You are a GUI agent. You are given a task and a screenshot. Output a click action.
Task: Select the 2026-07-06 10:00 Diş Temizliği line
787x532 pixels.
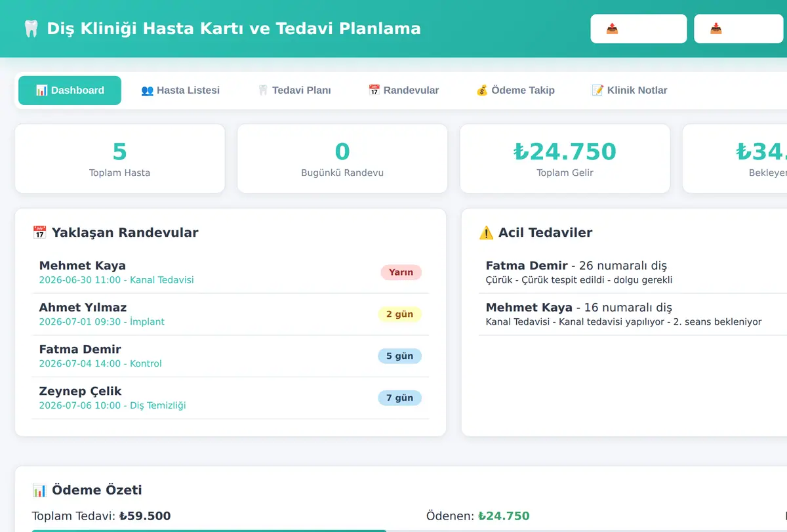pos(113,405)
